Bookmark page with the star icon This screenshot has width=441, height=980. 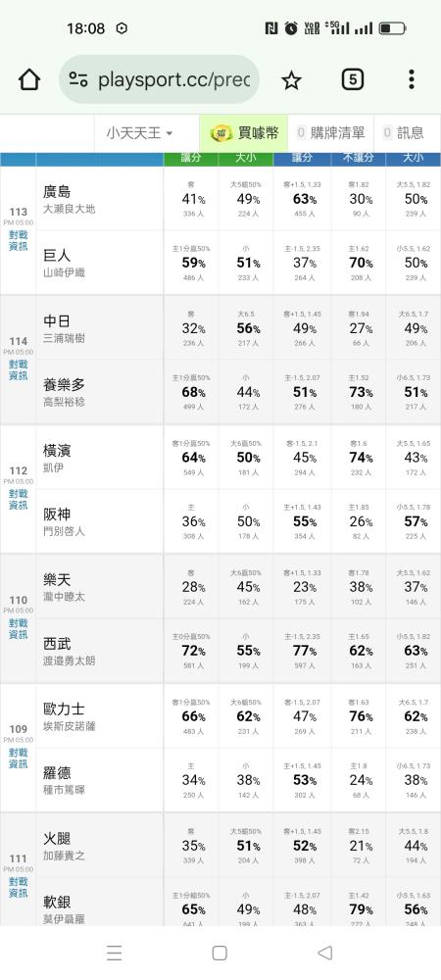[x=291, y=80]
